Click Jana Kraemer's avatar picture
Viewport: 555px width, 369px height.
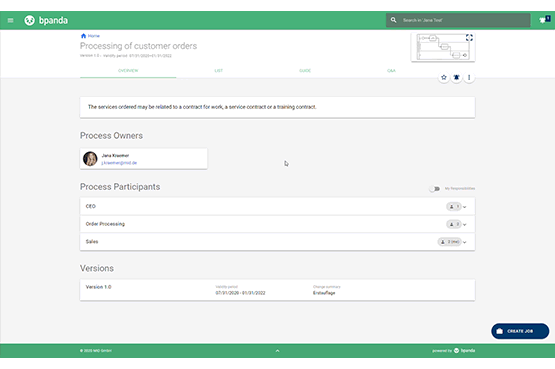pyautogui.click(x=90, y=159)
